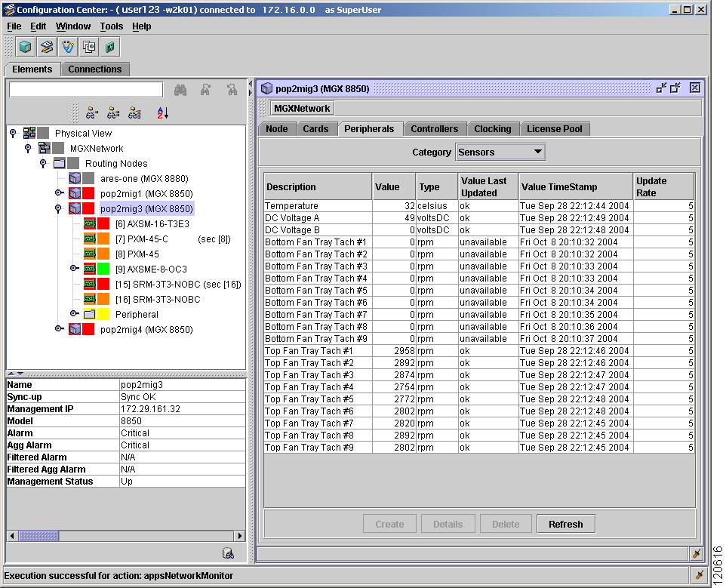Viewport: 726px width, 588px height.
Task: Click the Create button
Action: (389, 524)
